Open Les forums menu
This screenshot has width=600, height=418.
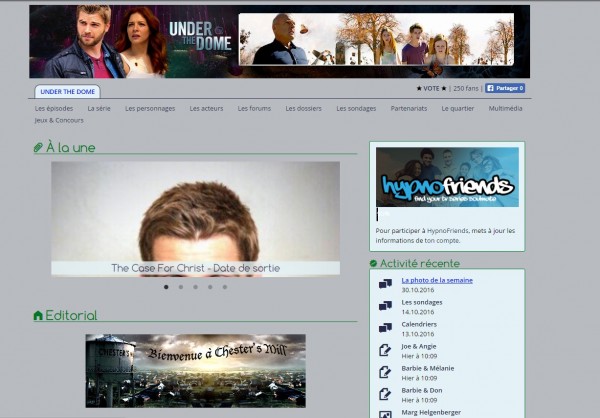[254, 108]
